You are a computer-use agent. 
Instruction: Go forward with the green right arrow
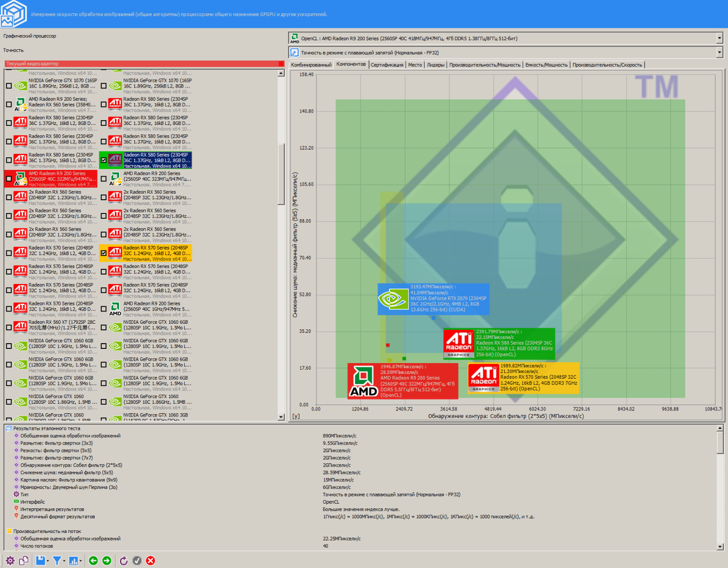107,561
